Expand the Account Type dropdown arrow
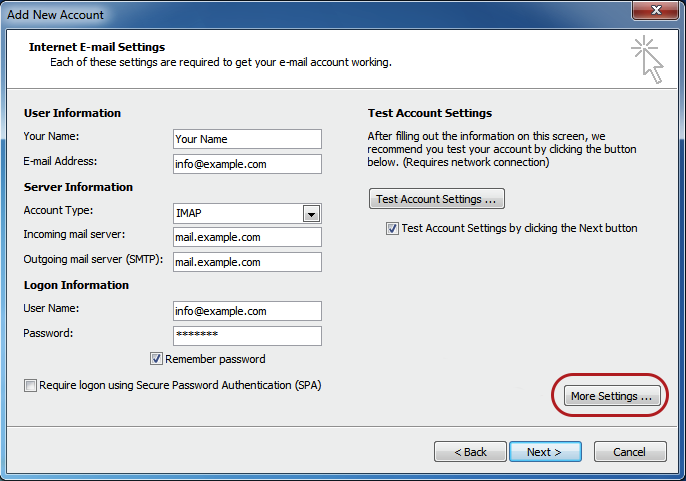The height and width of the screenshot is (481, 686). 311,213
